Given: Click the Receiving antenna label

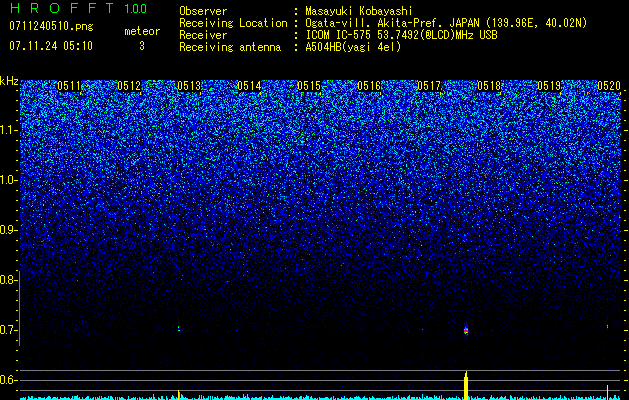Looking at the screenshot, I should pos(230,47).
